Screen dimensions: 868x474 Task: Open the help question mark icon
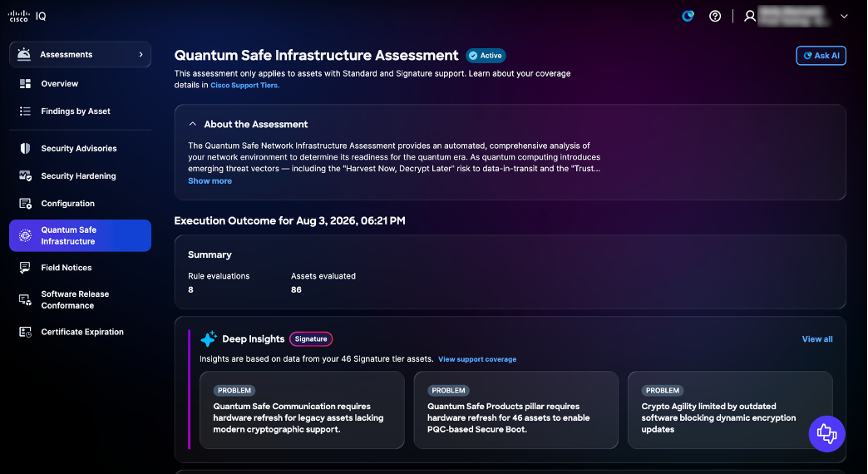coord(715,16)
